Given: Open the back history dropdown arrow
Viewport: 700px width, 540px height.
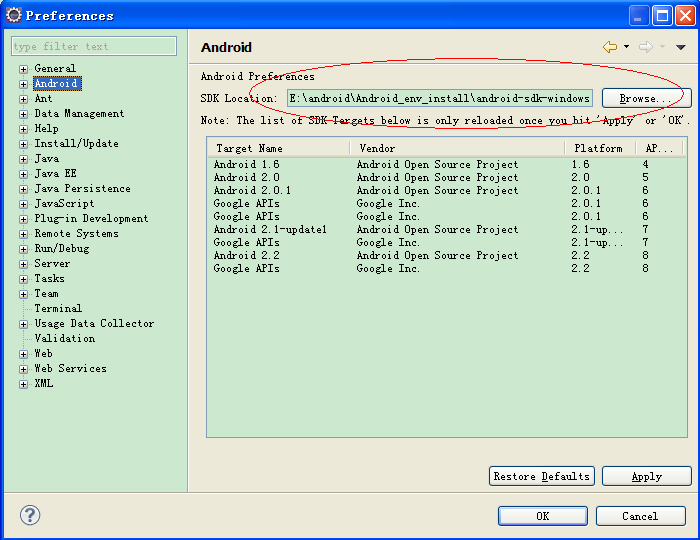Looking at the screenshot, I should [626, 46].
